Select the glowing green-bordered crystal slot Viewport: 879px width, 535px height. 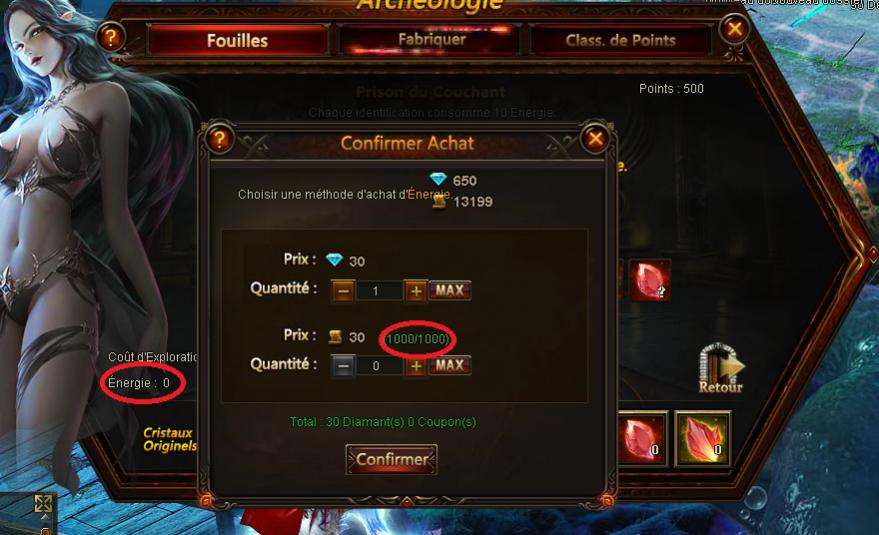702,439
